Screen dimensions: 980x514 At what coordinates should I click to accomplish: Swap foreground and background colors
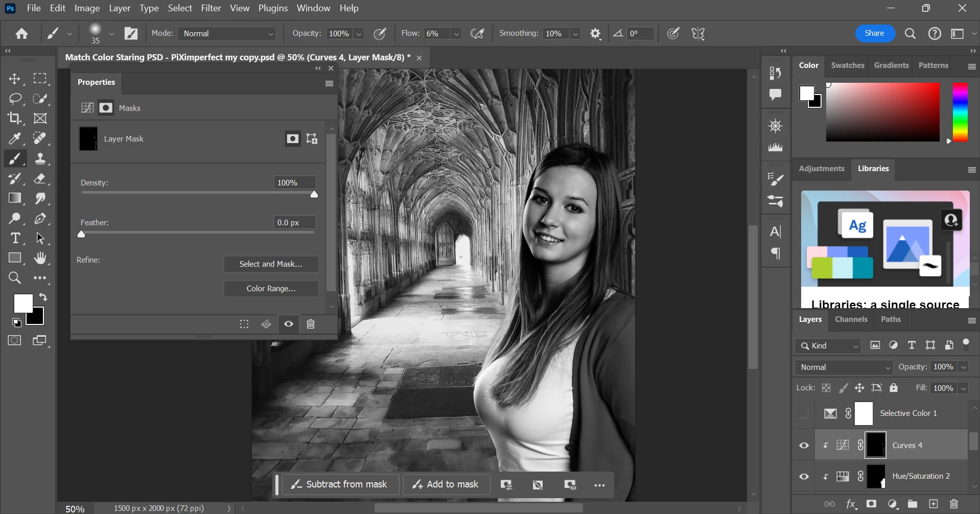click(43, 297)
